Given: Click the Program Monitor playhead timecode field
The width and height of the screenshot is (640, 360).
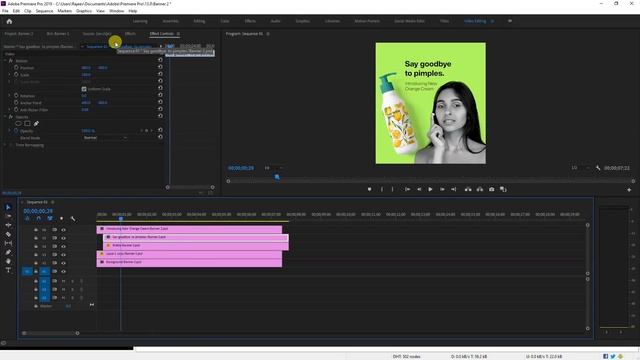Looking at the screenshot, I should point(241,168).
